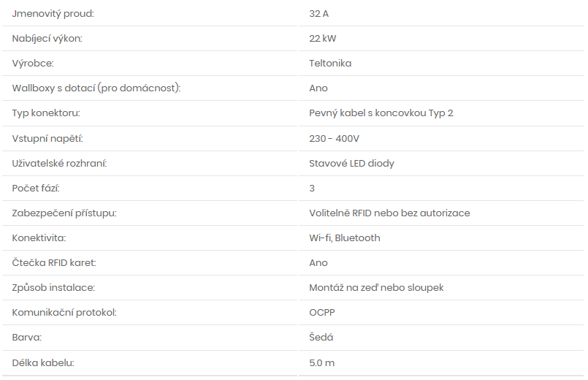
Task: Click the "Zabezpečení přístupu:" label
Action: [64, 213]
